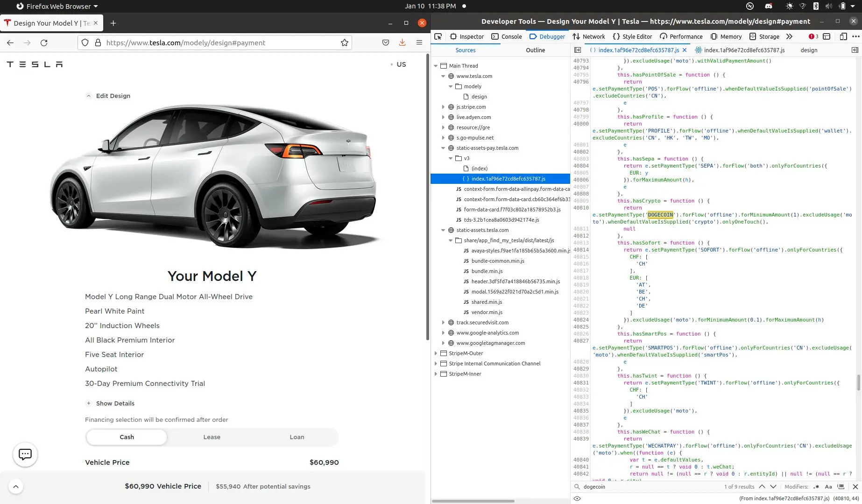Choose Loan financing option
Screen dimensions: 862x504
(297, 437)
